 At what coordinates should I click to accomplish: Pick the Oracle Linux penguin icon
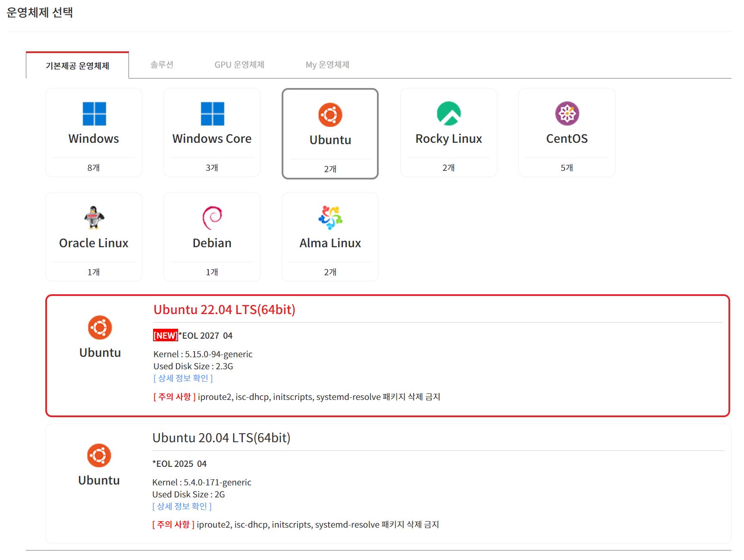pos(94,217)
